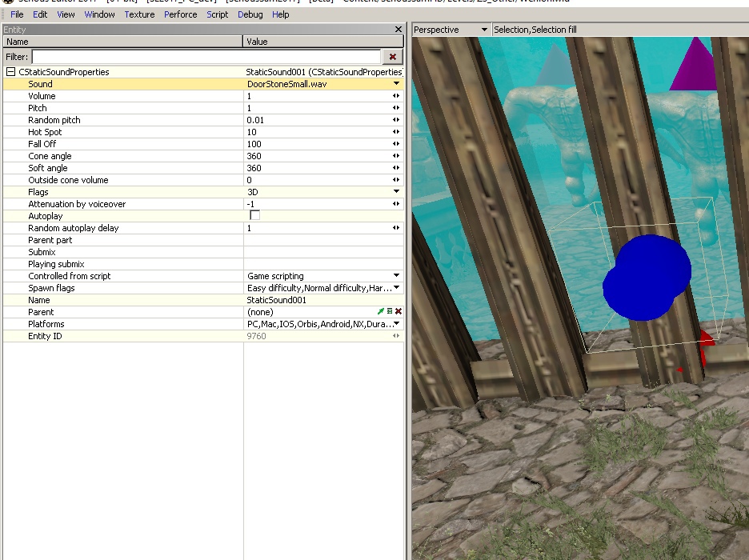Click the Cone angle spinner arrows
This screenshot has width=749, height=560.
pyautogui.click(x=396, y=156)
